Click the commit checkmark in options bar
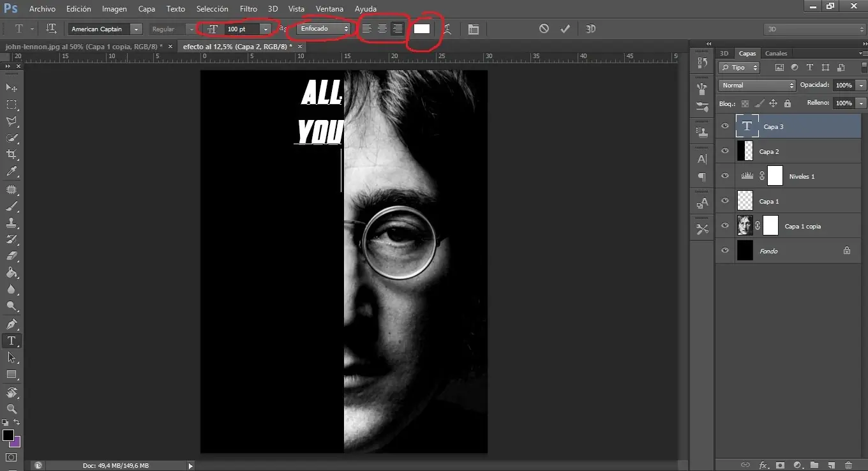868x471 pixels. [x=565, y=29]
